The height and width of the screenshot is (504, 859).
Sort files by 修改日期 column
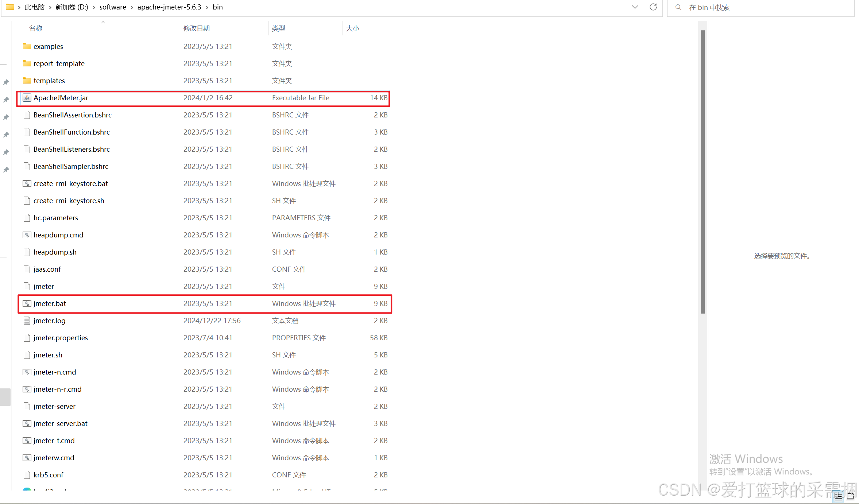point(196,28)
